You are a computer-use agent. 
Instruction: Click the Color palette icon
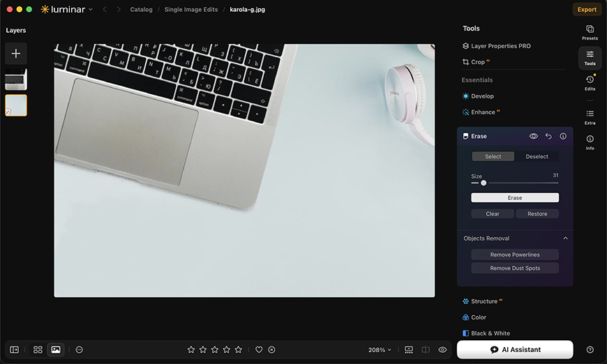465,317
